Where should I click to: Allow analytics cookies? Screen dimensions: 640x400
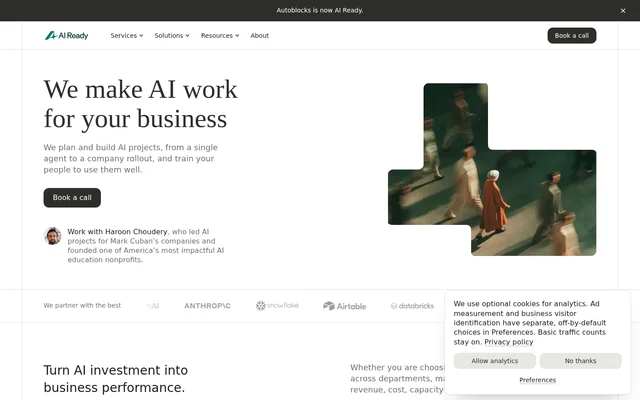pos(495,361)
